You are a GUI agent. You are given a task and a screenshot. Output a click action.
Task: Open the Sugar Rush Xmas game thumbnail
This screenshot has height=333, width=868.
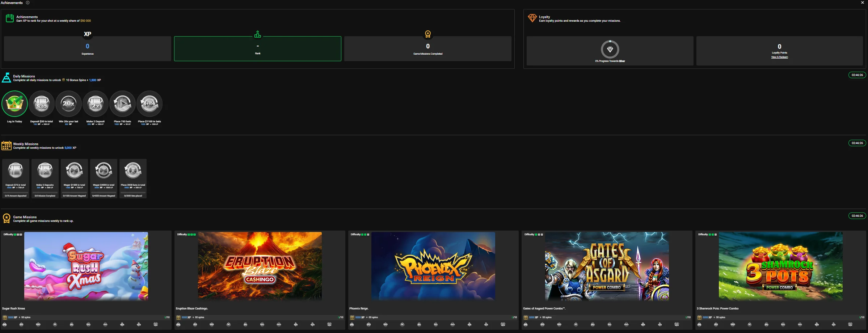(x=86, y=266)
